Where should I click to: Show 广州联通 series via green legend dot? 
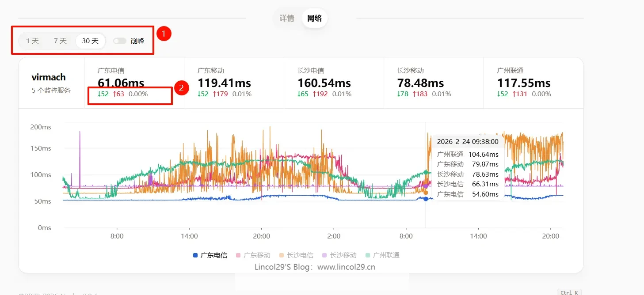pos(368,255)
